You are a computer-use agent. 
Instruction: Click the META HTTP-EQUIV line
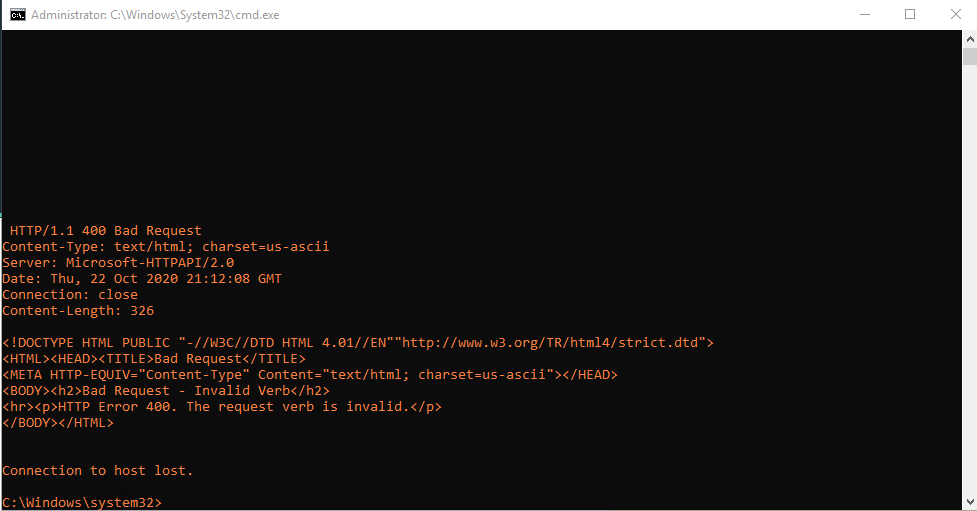point(310,375)
